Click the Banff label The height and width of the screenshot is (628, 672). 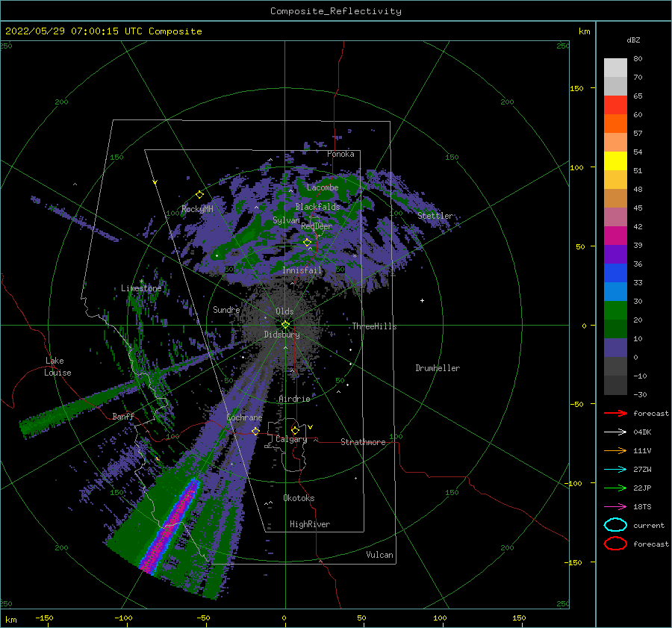pyautogui.click(x=123, y=416)
